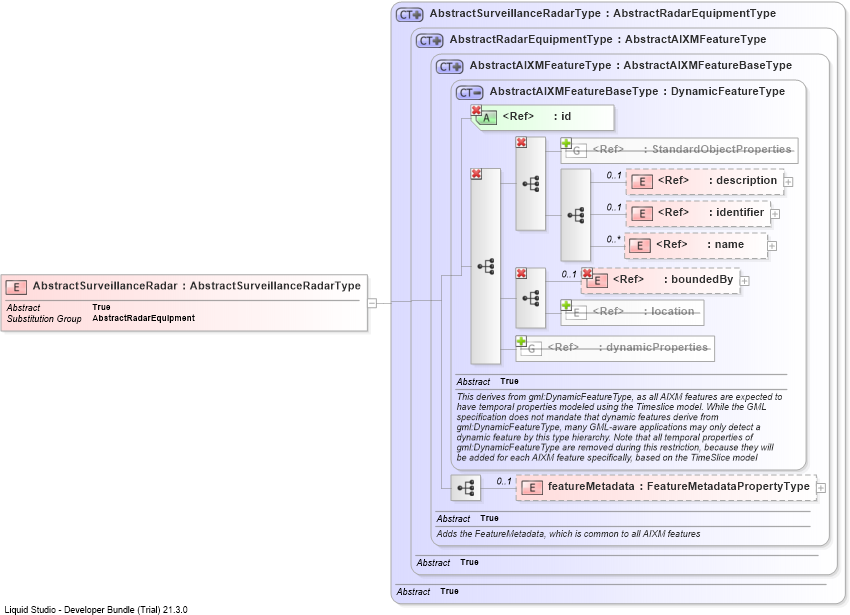Image resolution: width=850 pixels, height=615 pixels.
Task: Click the red X marker on boundedBy
Action: (587, 273)
